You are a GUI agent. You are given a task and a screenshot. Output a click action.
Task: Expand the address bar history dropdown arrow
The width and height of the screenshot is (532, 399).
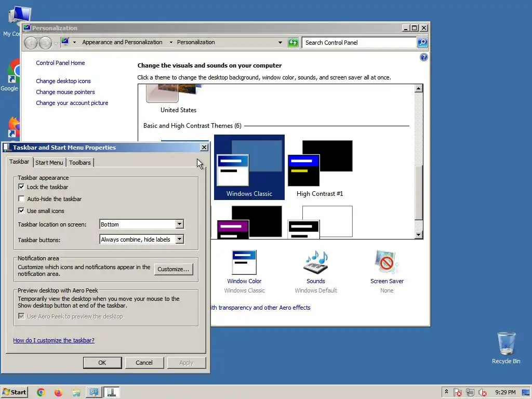[280, 43]
